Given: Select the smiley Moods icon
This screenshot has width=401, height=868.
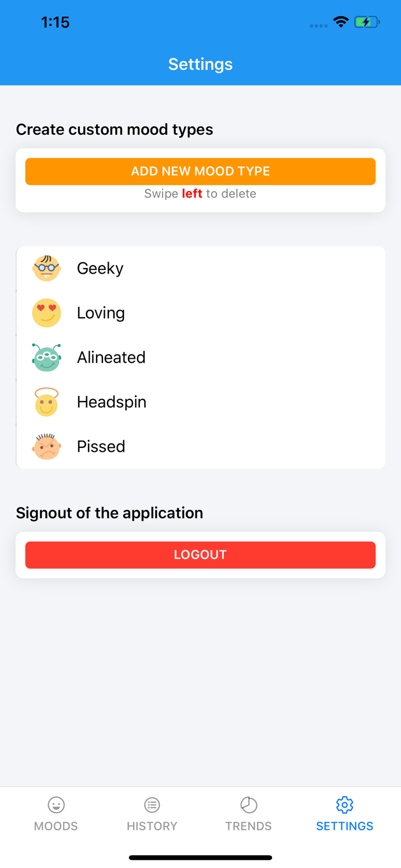Looking at the screenshot, I should coord(56,804).
